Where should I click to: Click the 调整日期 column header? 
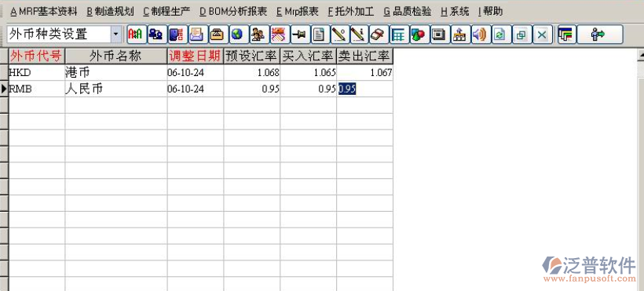196,56
